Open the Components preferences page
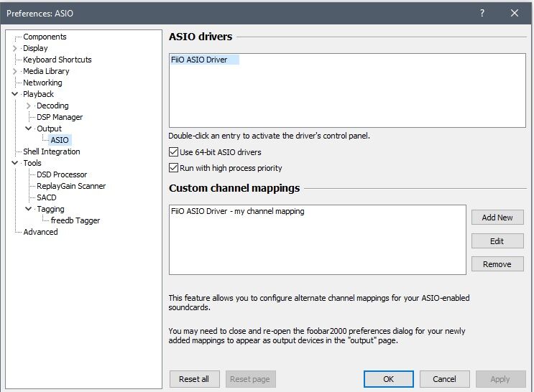534x392 pixels. coord(45,37)
